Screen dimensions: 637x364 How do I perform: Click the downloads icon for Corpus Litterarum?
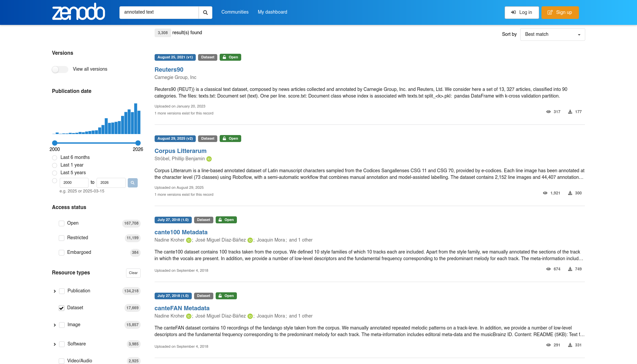[x=570, y=193]
